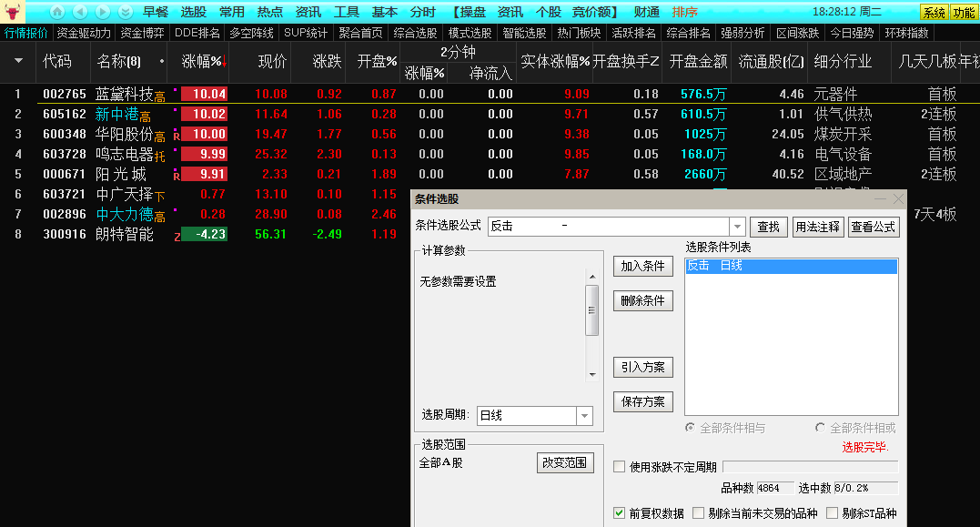The height and width of the screenshot is (527, 980).
Task: Open the table column menu triangle
Action: tap(18, 61)
